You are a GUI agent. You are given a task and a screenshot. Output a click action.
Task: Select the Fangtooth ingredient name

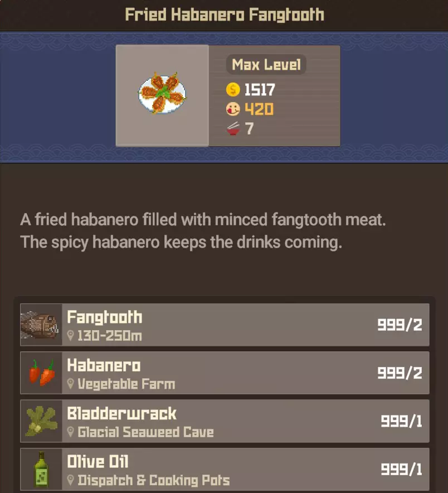pos(105,317)
